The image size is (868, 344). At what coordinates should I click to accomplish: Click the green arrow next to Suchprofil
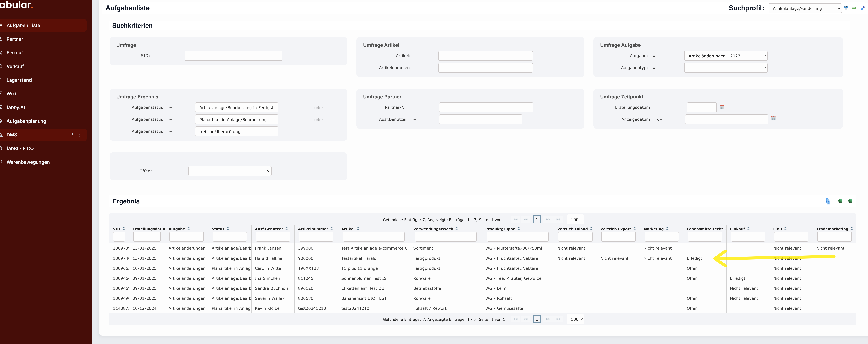(x=854, y=8)
